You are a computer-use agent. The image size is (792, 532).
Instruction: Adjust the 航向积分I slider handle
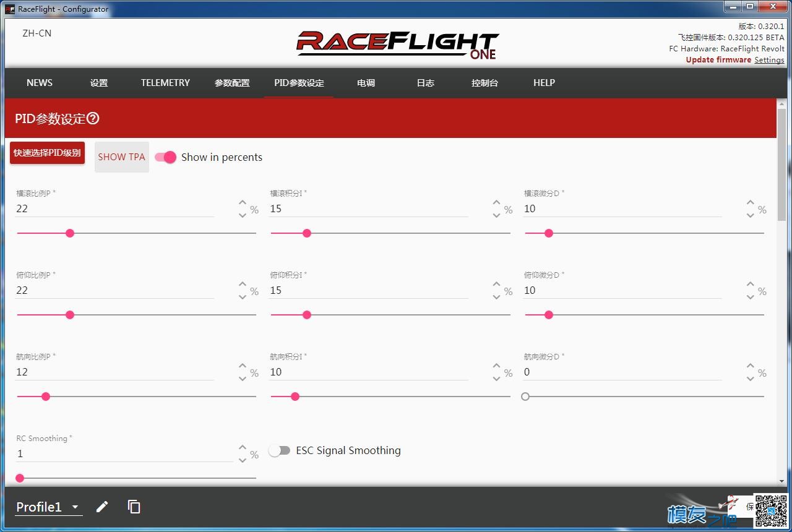[x=295, y=397]
